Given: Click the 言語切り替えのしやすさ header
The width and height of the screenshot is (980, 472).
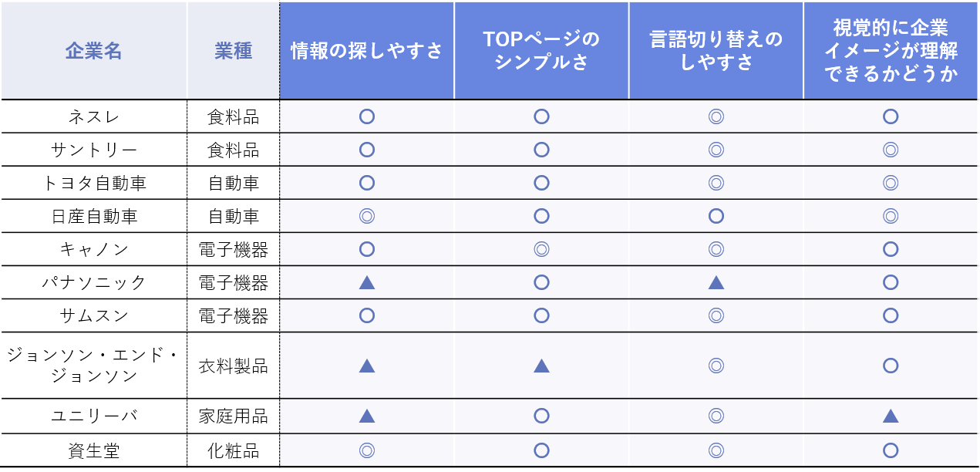Looking at the screenshot, I should 716,51.
